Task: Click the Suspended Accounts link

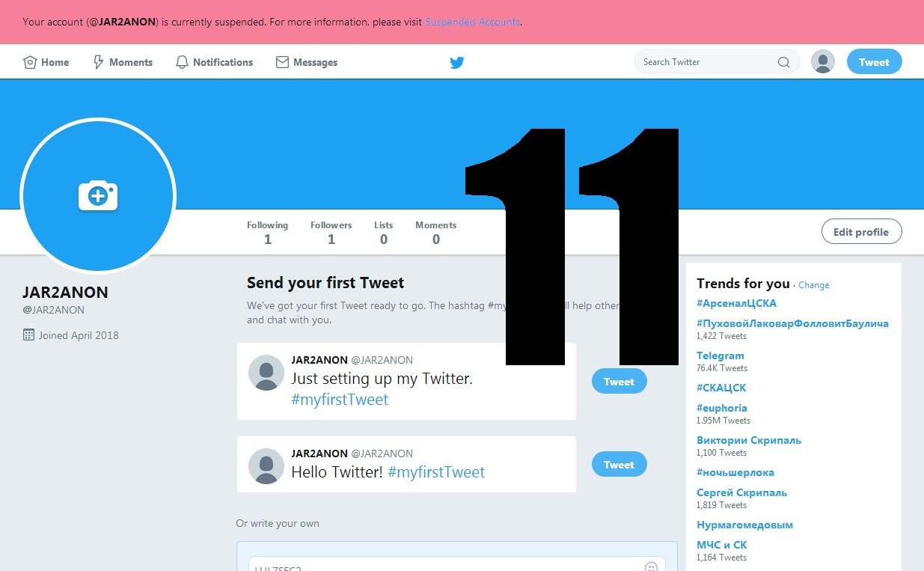Action: pos(472,22)
